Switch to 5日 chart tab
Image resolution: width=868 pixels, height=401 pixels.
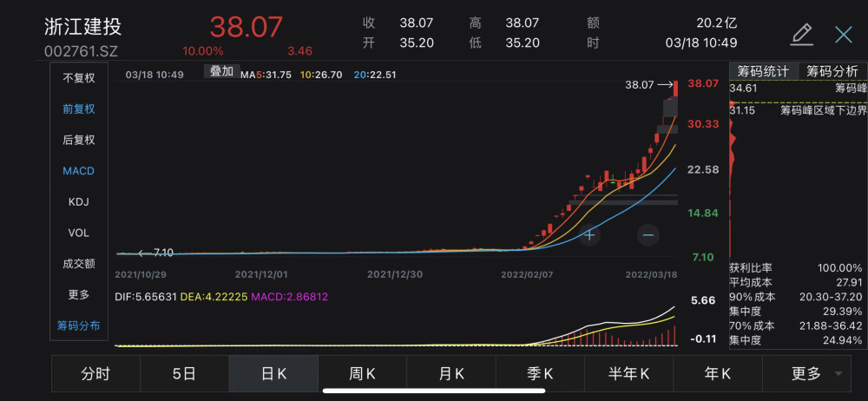tap(184, 374)
